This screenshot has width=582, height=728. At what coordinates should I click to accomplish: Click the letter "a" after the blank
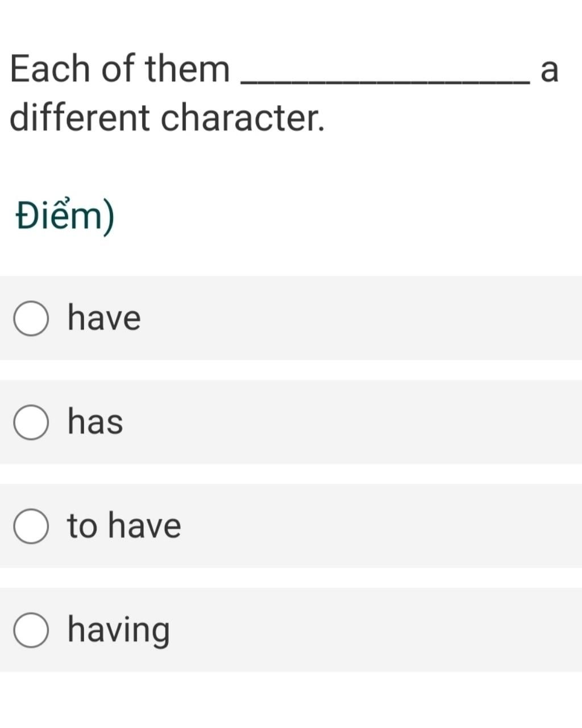[x=550, y=71]
